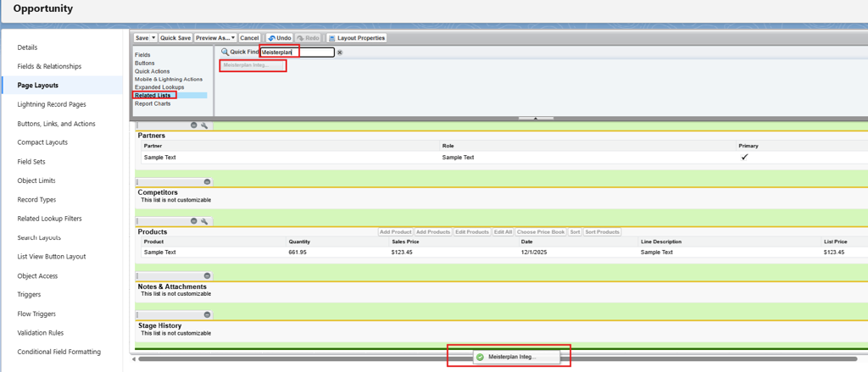This screenshot has width=868, height=372.
Task: Remove the Products related list with minus icon
Action: [x=194, y=221]
